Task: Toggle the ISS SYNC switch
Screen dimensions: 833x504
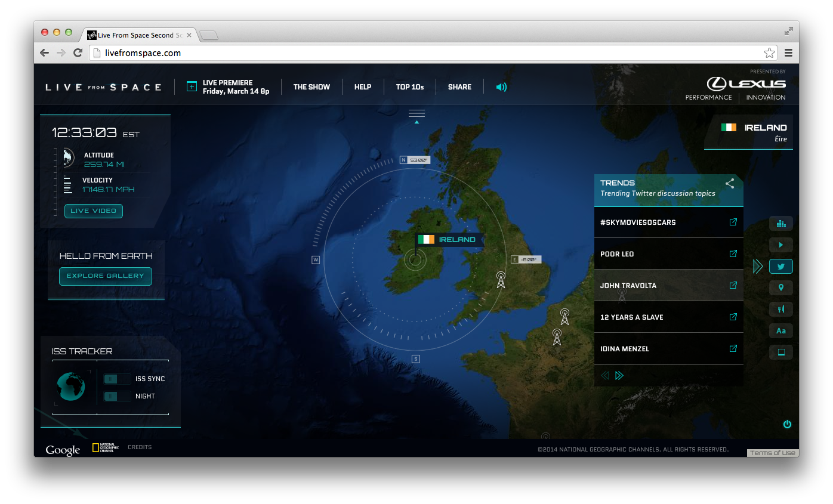Action: 117,379
